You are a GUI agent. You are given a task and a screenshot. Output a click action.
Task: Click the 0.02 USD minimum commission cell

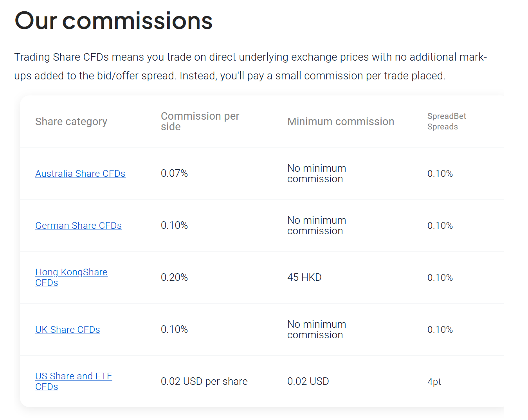308,381
